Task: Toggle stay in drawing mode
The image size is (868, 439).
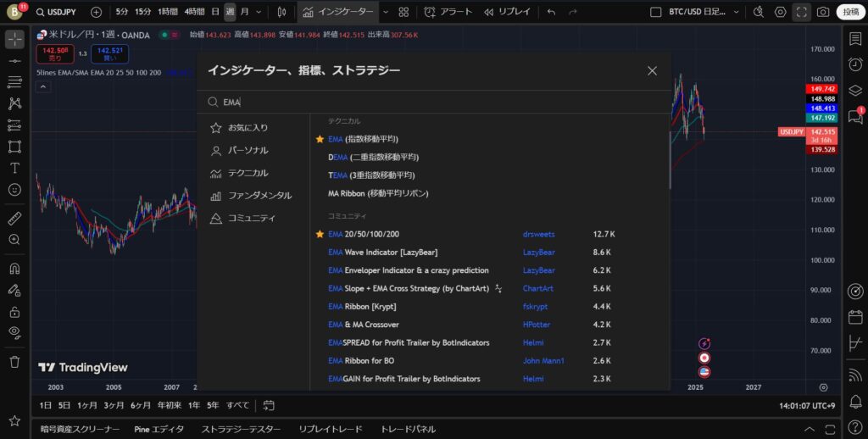Action: 15,290
